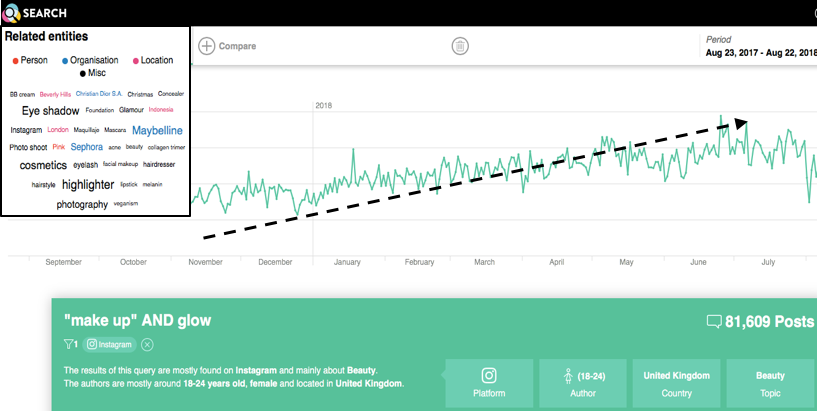Select facial makeup entity
The height and width of the screenshot is (411, 817).
pyautogui.click(x=120, y=164)
